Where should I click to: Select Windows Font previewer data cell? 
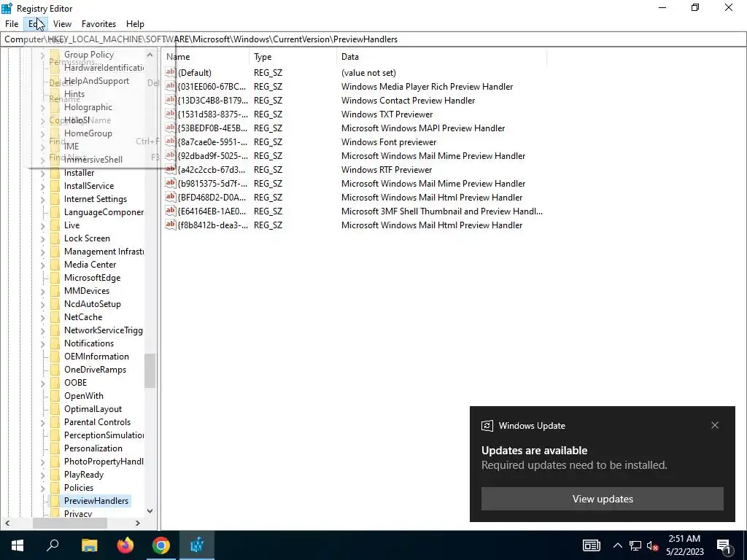pos(389,142)
